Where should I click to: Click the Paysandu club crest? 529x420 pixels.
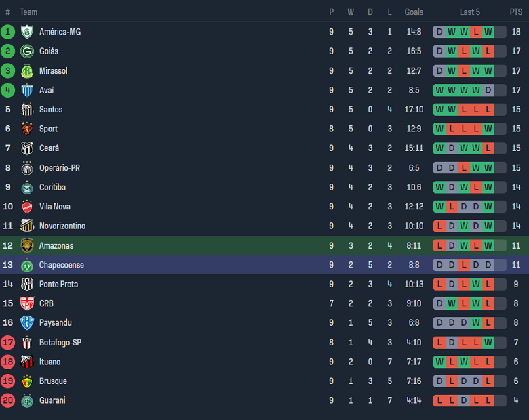[27, 323]
